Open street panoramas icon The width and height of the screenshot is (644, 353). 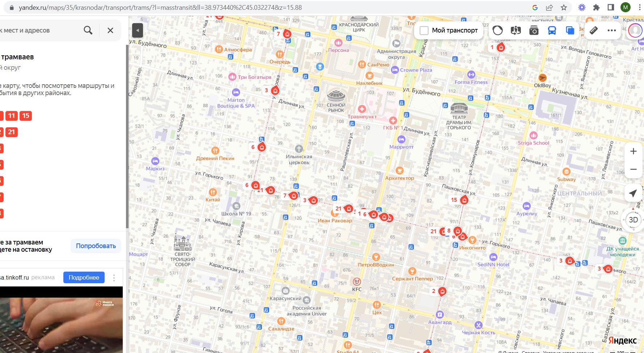coord(516,31)
